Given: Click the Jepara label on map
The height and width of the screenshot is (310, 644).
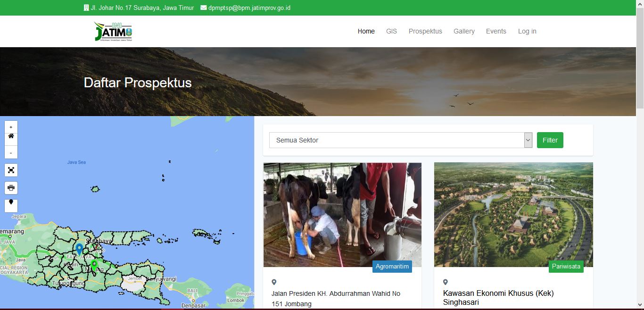Looking at the screenshot, I should tap(19, 217).
